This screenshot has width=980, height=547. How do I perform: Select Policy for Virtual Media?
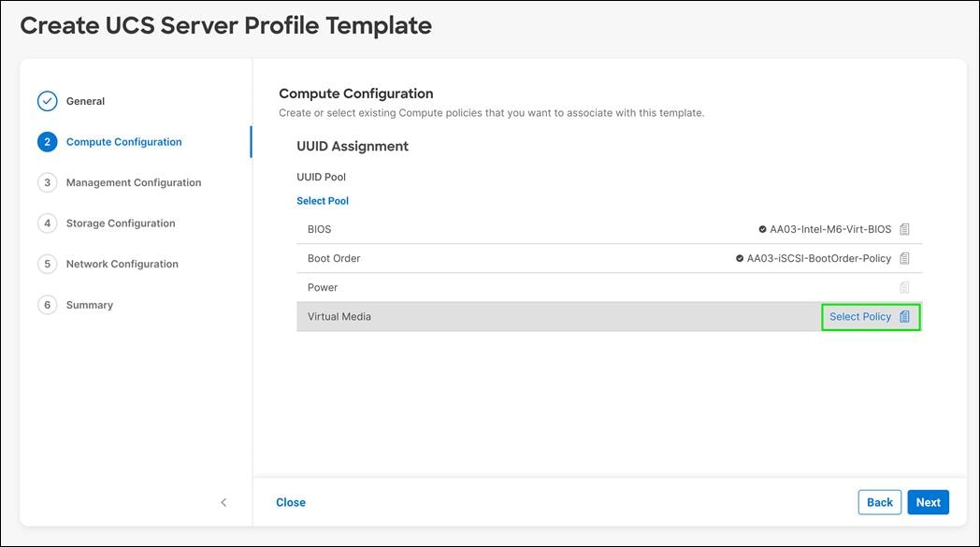(x=859, y=316)
